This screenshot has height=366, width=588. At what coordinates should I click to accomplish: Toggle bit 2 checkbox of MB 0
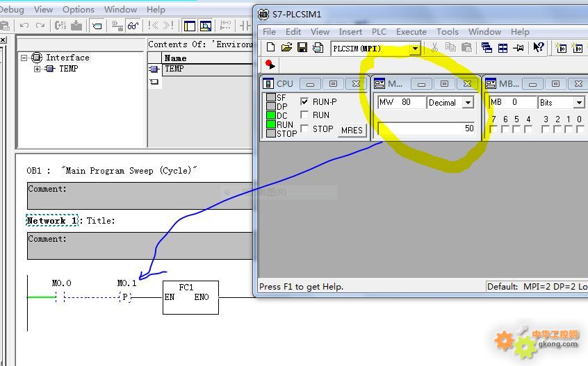pos(557,129)
